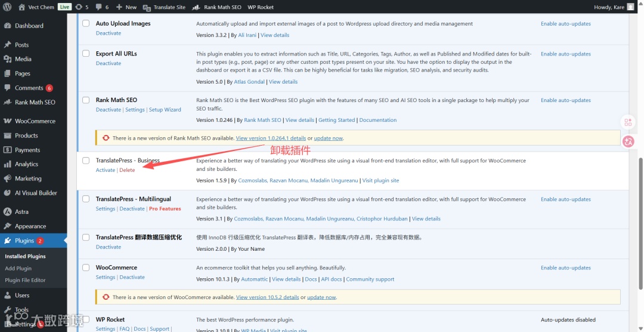Check the TranslatePress - Multilingual checkbox
Image resolution: width=644 pixels, height=332 pixels.
point(86,199)
